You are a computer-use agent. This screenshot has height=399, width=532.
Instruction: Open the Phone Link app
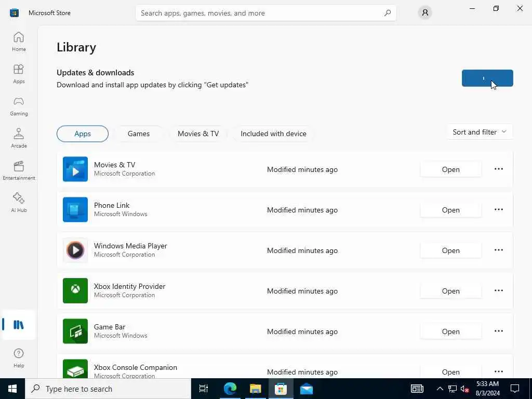(450, 210)
